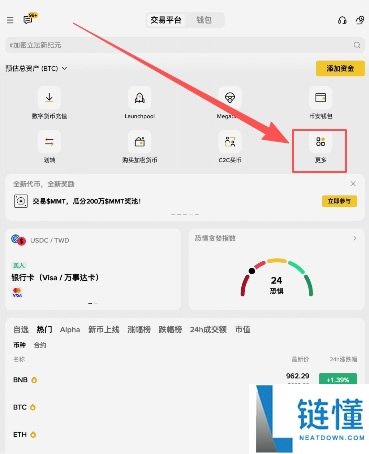369x454 pixels.
Task: Click the ETH flame badge icon
Action: [x=33, y=435]
